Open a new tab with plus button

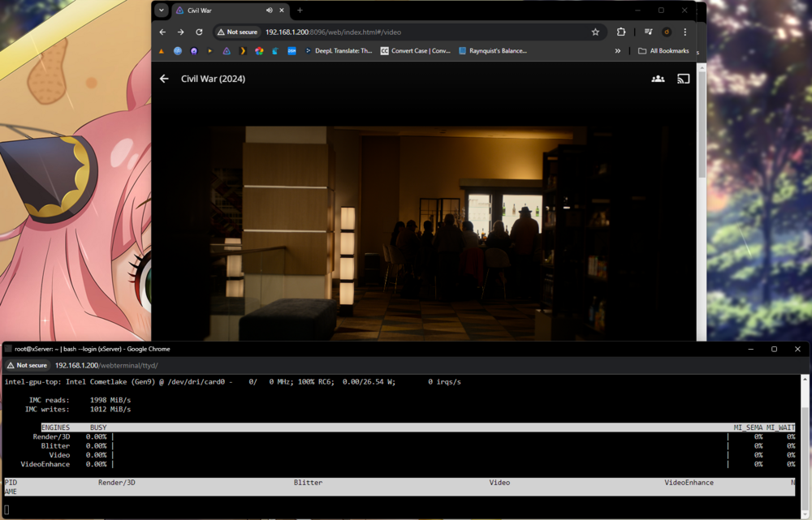300,11
